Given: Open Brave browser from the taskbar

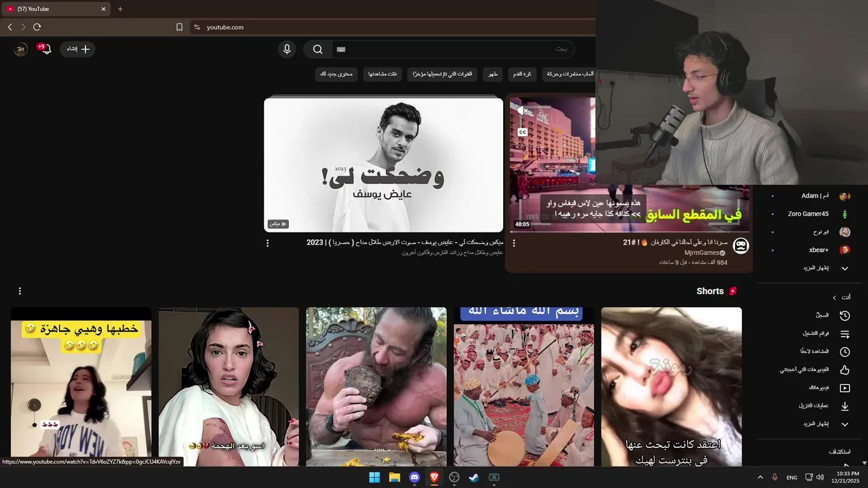Looking at the screenshot, I should 435,477.
